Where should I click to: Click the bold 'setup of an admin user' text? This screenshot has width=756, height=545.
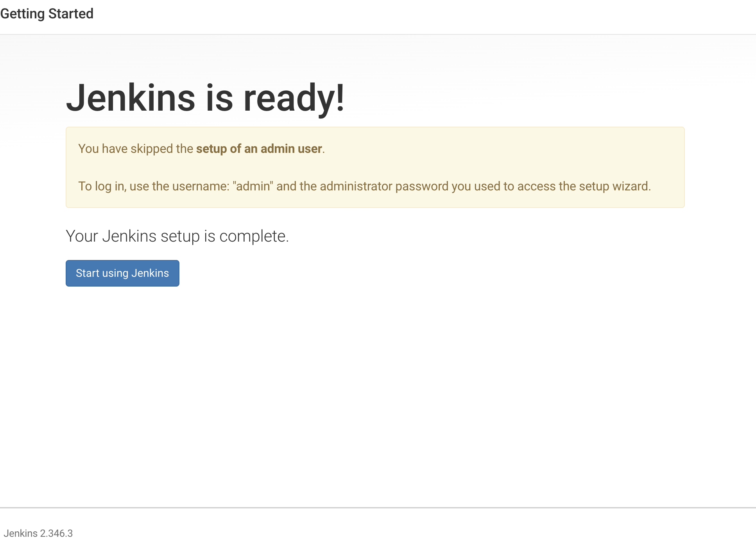coord(259,149)
